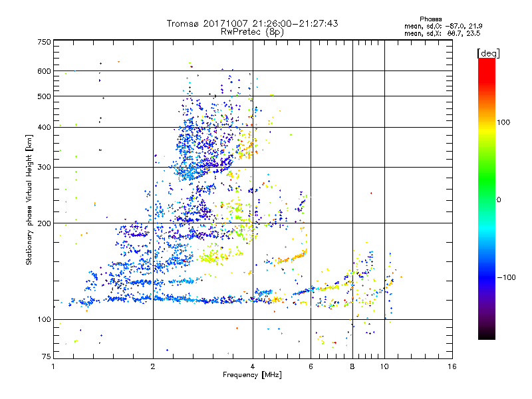This screenshot has width=532, height=399.
Task: Click the x-axis tick label '8'
Action: 352,366
